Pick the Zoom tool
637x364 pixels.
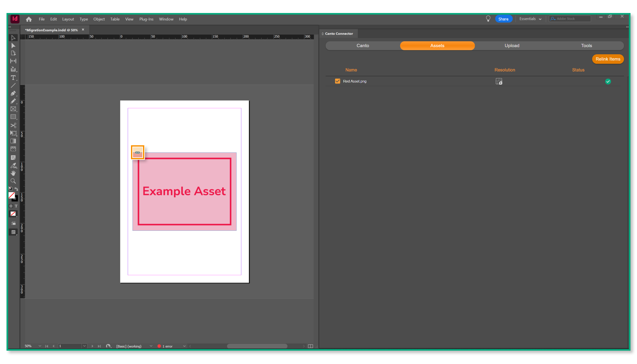pos(13,181)
